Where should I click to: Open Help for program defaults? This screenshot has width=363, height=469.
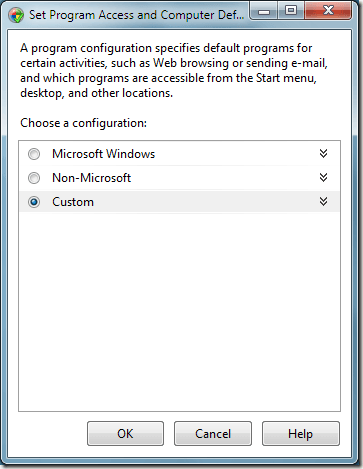pos(301,434)
